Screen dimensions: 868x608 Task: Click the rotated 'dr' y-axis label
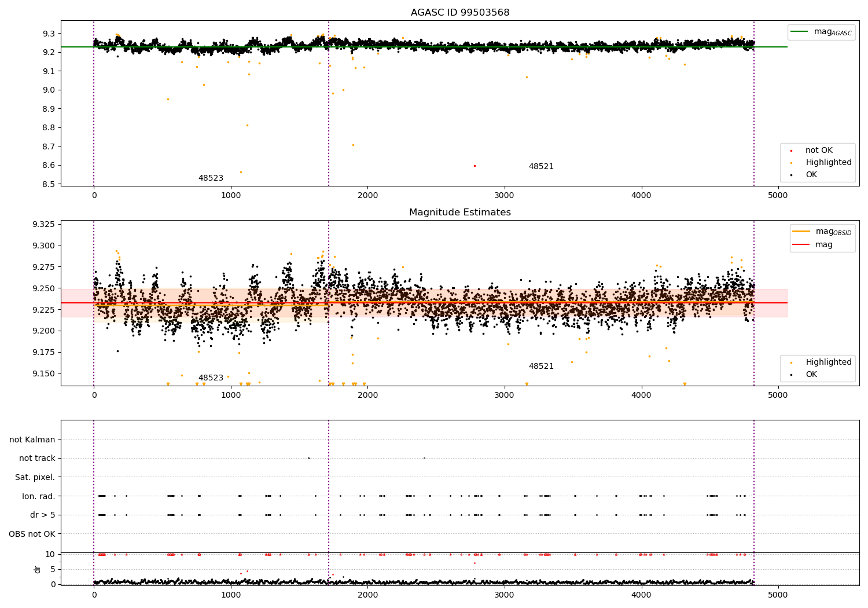pos(38,569)
